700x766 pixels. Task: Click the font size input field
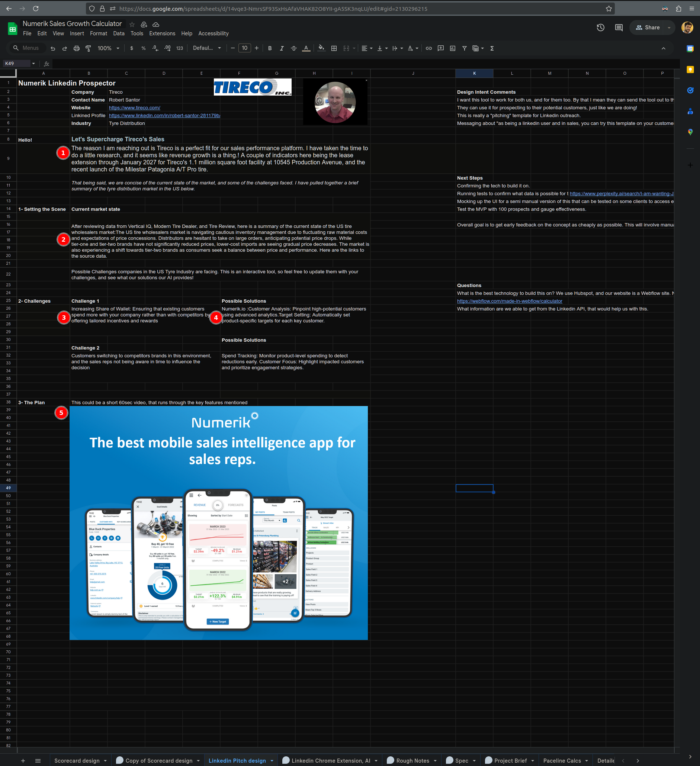coord(245,48)
